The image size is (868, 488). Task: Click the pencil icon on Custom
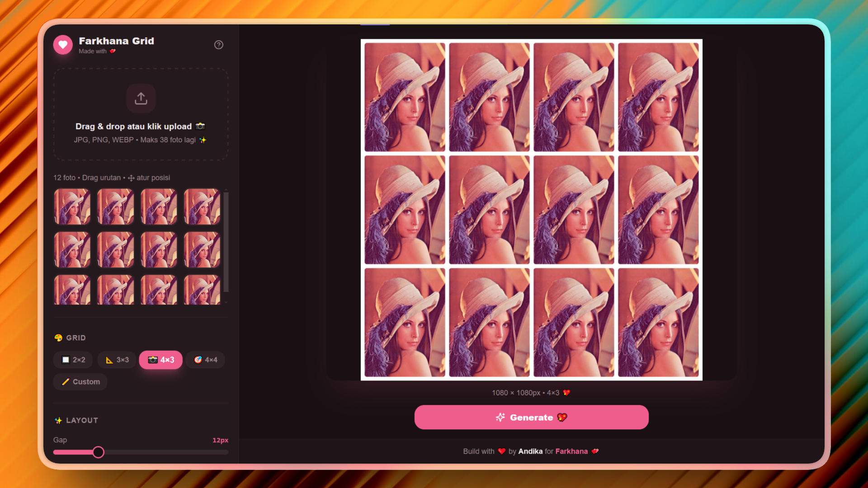66,382
